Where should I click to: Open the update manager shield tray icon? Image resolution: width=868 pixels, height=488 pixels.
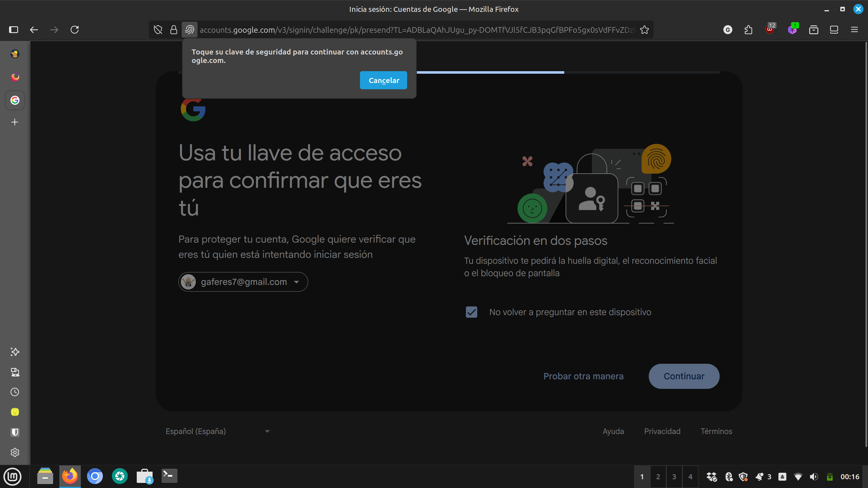(x=743, y=476)
